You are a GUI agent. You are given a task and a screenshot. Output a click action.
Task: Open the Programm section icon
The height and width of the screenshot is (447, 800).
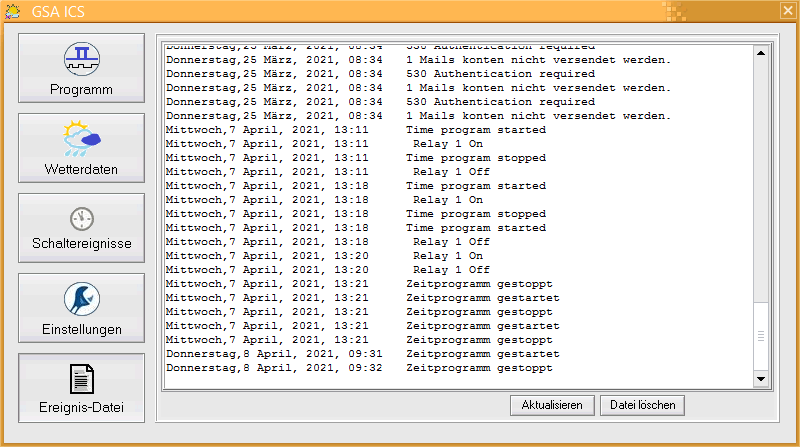tap(82, 59)
